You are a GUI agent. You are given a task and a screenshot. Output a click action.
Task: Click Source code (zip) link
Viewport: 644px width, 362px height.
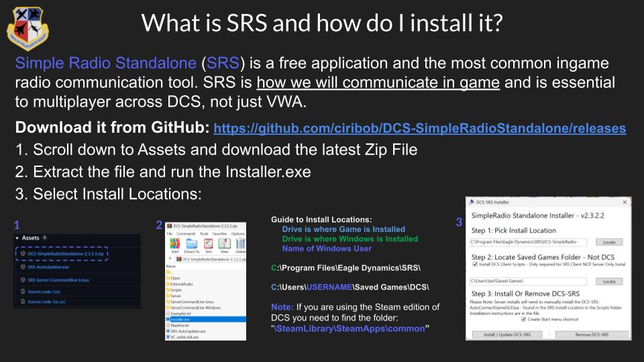[x=44, y=292]
